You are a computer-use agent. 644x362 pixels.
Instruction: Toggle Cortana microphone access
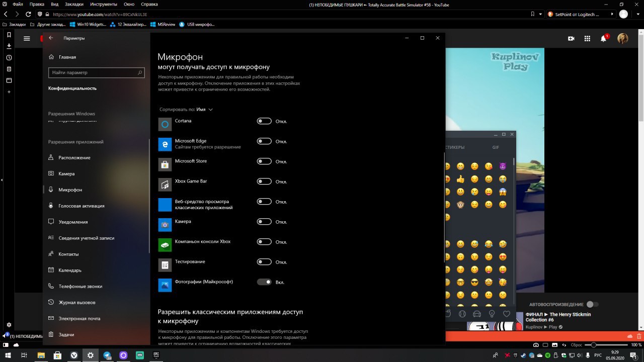(x=264, y=121)
